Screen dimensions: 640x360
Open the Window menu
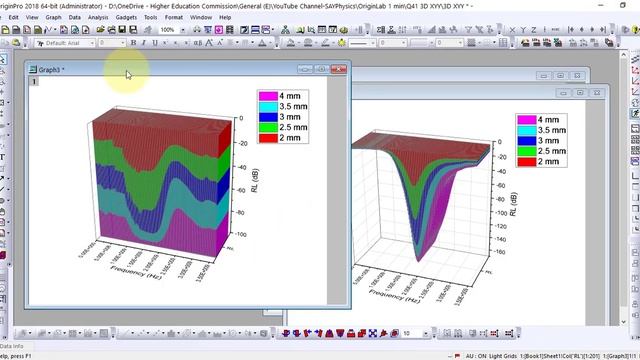[x=201, y=18]
